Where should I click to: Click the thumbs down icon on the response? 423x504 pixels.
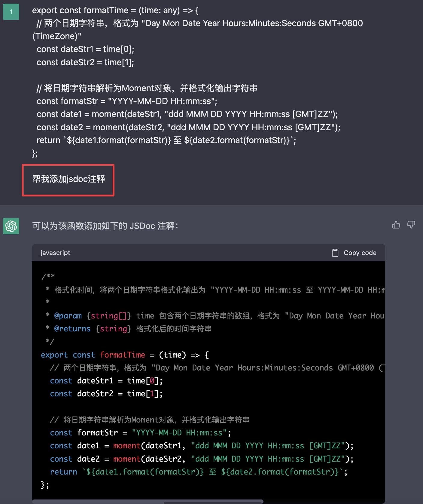(x=411, y=225)
